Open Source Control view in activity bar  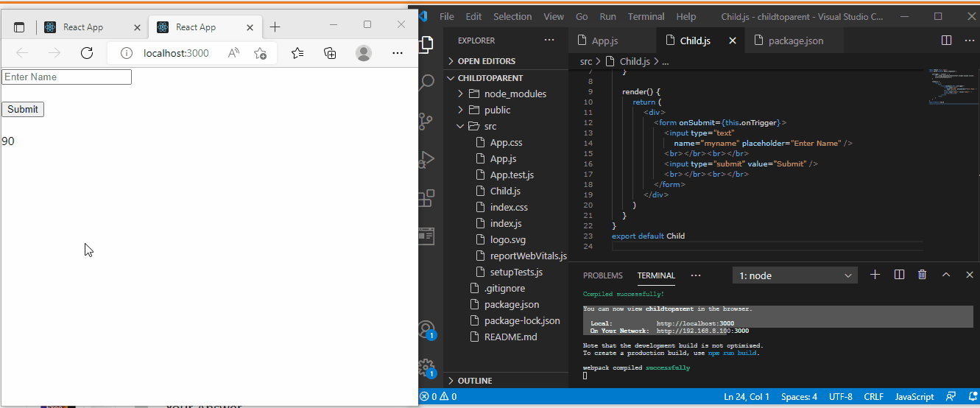tap(426, 120)
